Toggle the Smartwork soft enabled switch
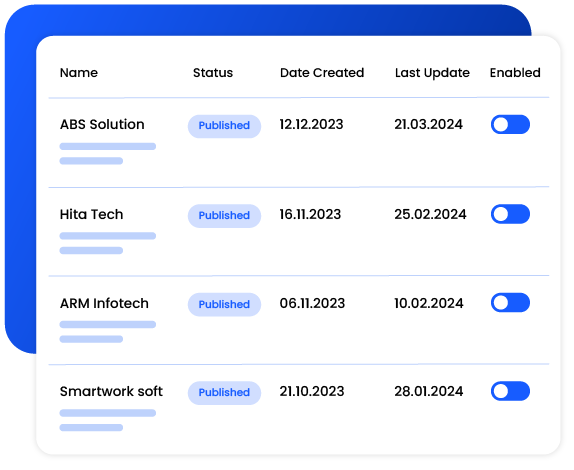This screenshot has width=574, height=470. 510,391
